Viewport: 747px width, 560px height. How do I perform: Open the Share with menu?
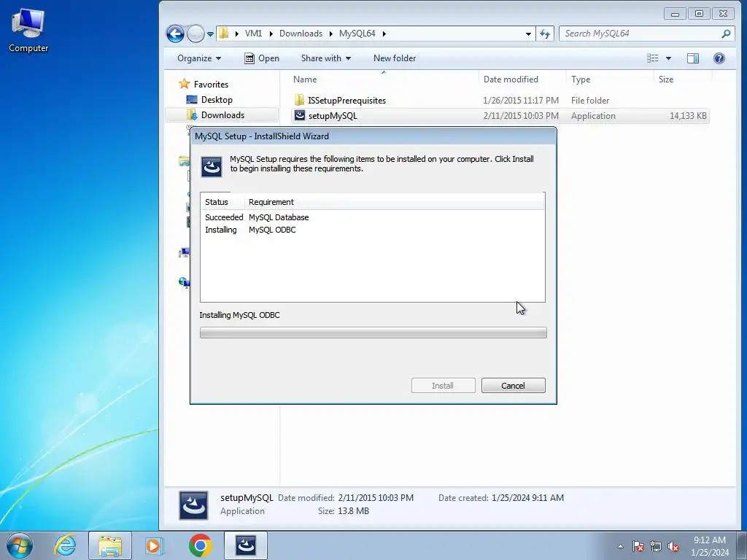[x=326, y=58]
